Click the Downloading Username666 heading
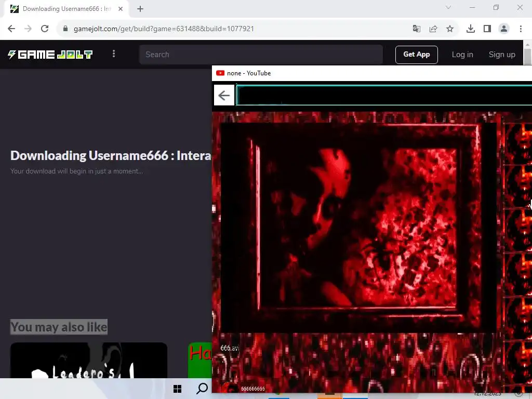This screenshot has height=399, width=532. [x=111, y=155]
